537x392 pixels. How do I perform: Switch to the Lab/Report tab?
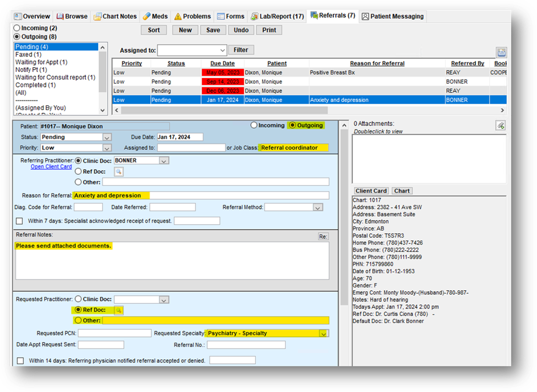277,16
